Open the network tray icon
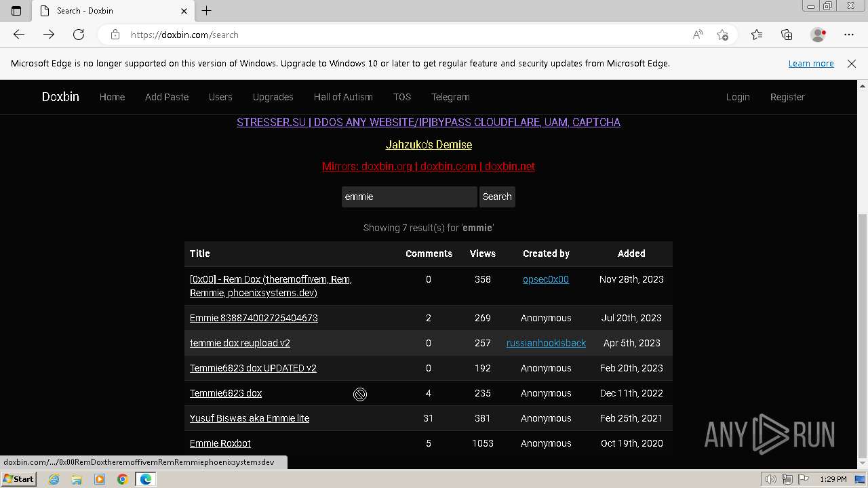868x488 pixels. 787,479
